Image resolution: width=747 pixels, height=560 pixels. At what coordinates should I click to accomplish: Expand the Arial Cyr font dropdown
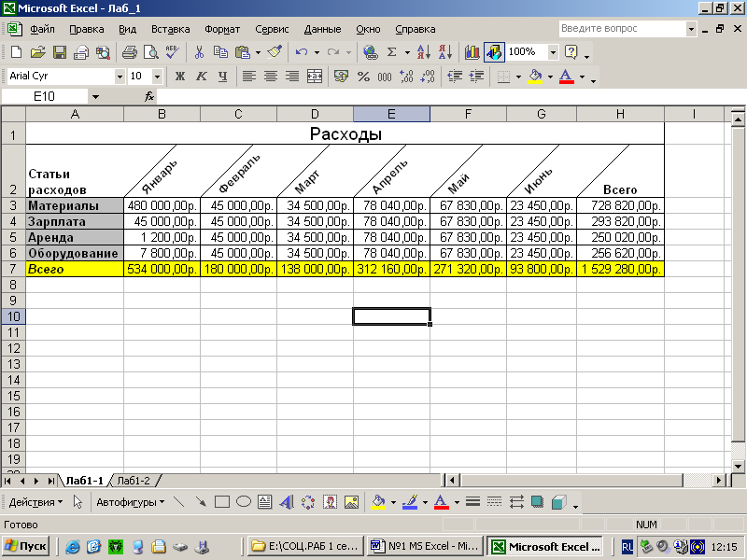pyautogui.click(x=120, y=77)
